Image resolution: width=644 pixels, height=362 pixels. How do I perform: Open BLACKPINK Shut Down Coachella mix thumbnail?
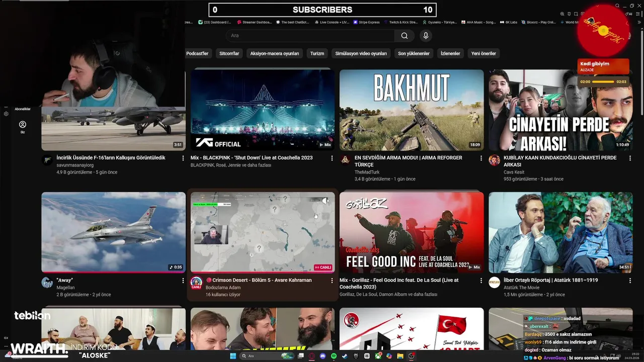point(262,110)
